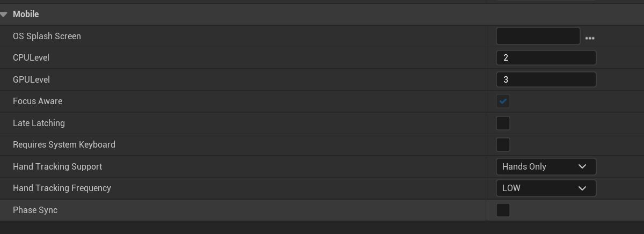Select the Hand Tracking Support row label
The image size is (644, 234).
pos(57,166)
